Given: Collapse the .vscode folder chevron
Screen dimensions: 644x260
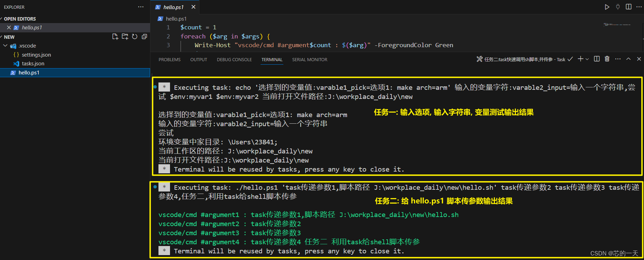Looking at the screenshot, I should point(5,46).
